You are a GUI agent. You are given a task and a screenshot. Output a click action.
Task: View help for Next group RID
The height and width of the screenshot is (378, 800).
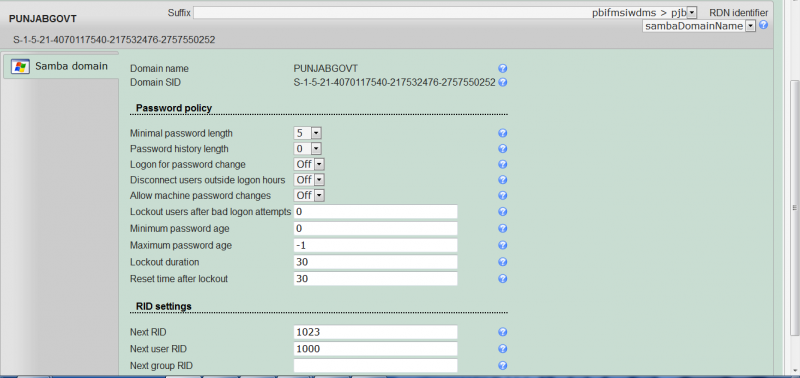[503, 365]
